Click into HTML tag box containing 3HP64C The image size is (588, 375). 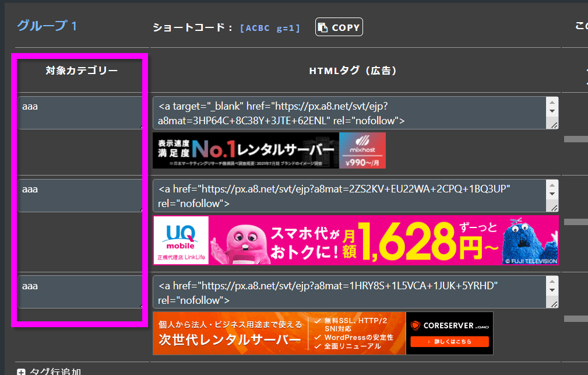[x=348, y=113]
